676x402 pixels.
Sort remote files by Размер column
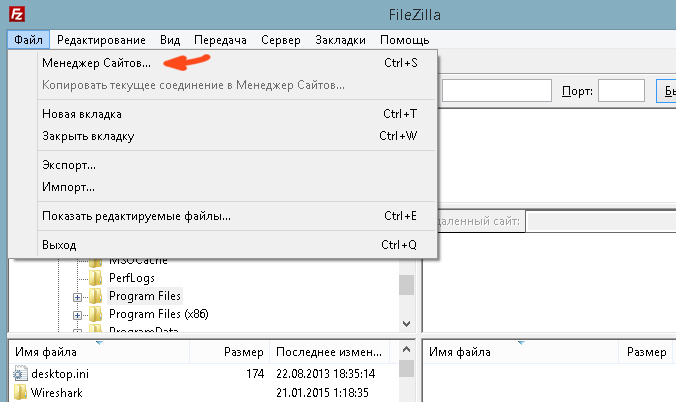click(647, 352)
